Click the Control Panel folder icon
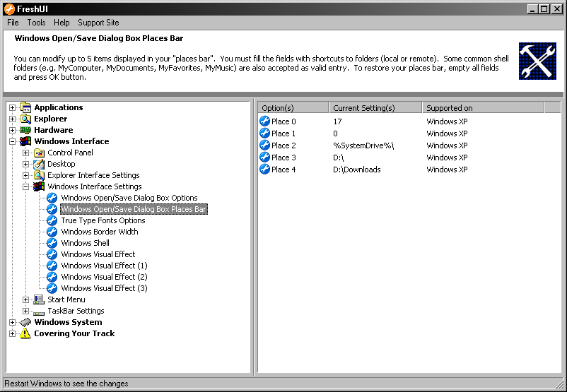The image size is (567, 392). tap(39, 153)
